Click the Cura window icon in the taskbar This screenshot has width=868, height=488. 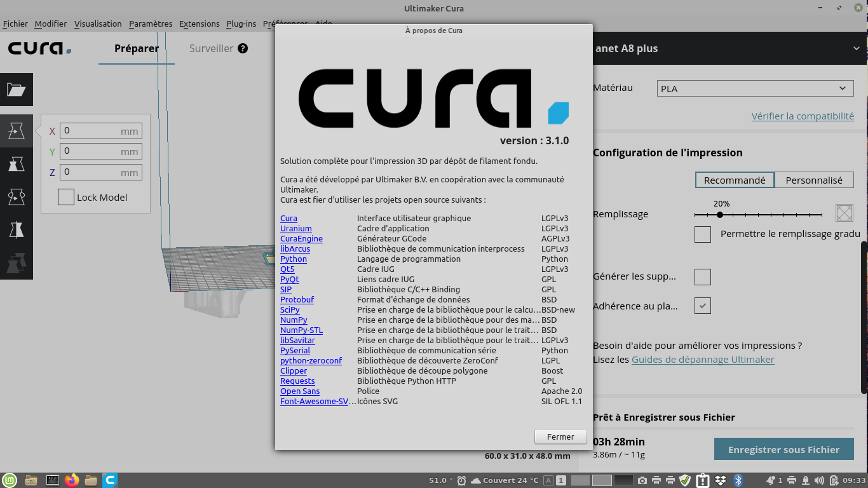[x=111, y=480]
